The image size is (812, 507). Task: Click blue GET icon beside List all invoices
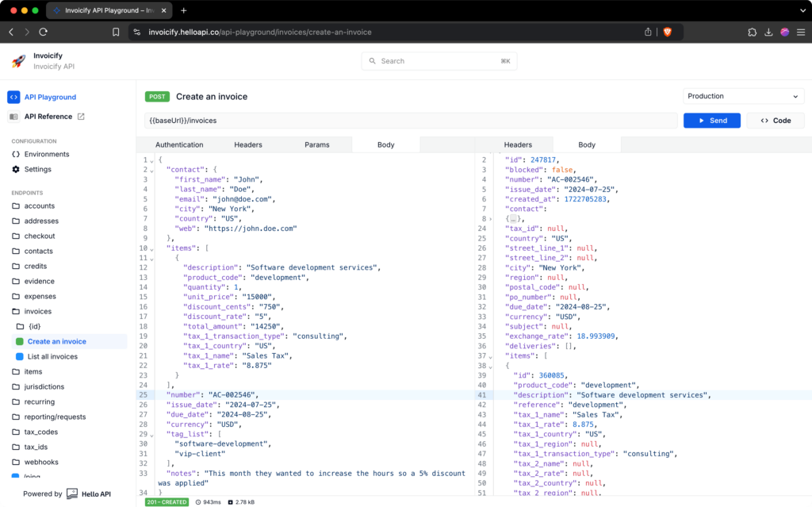tap(20, 356)
